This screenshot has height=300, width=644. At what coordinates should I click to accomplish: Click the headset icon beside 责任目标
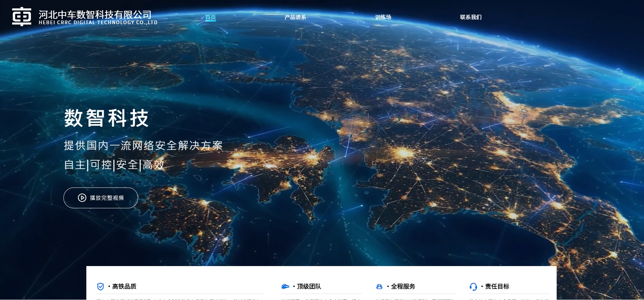(473, 287)
